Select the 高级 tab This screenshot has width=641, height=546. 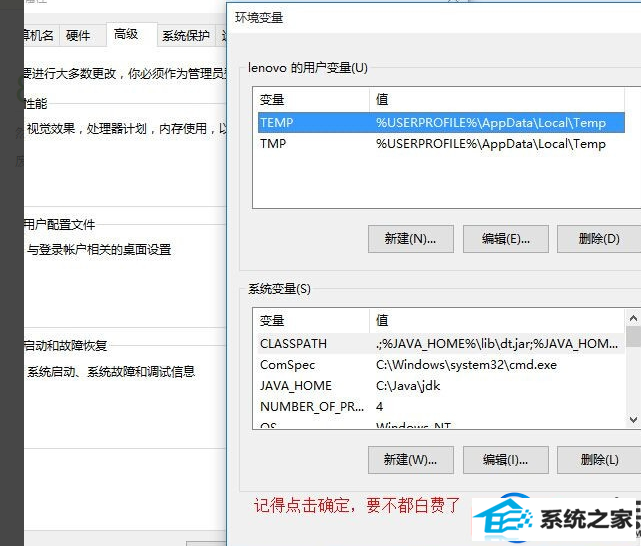(126, 34)
